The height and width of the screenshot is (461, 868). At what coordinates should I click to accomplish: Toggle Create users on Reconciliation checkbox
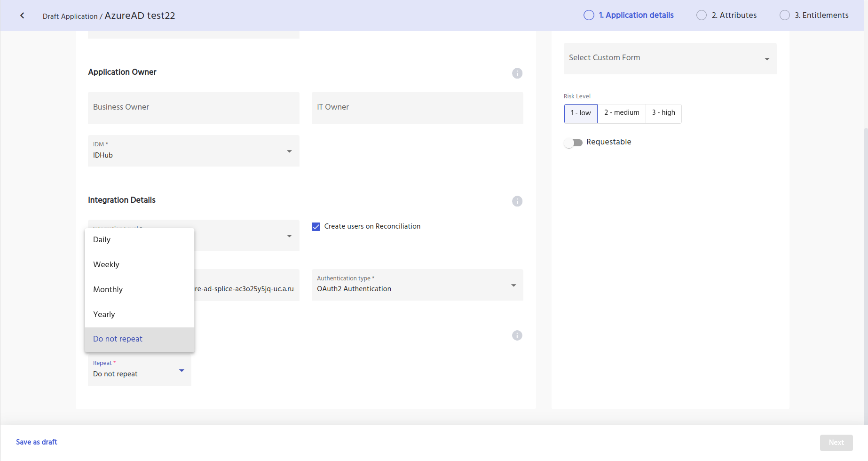(x=316, y=227)
